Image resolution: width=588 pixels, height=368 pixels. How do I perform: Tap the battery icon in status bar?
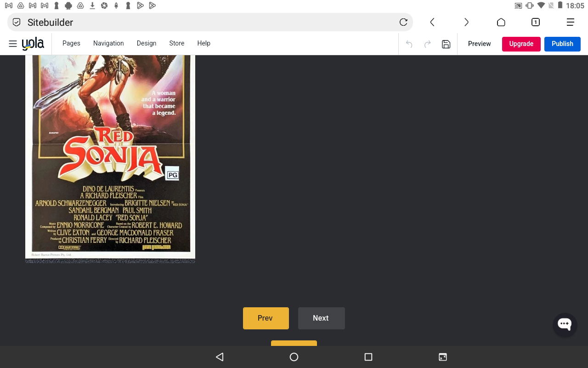click(x=560, y=6)
